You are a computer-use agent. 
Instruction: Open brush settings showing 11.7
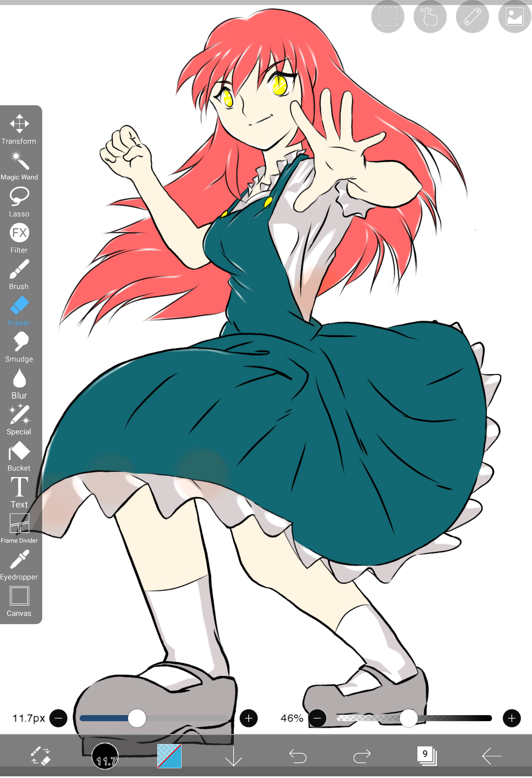tap(105, 756)
